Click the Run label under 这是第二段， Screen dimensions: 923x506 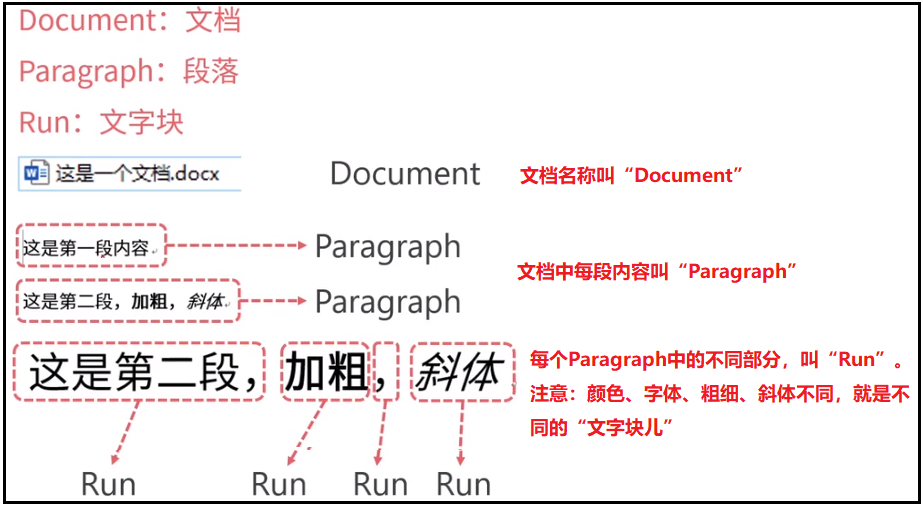pyautogui.click(x=108, y=485)
